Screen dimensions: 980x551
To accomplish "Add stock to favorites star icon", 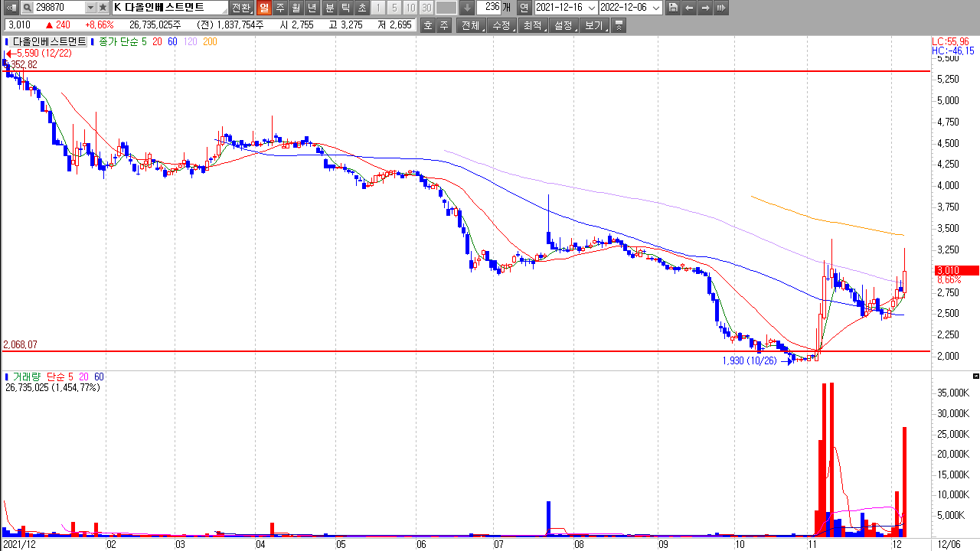I will click(103, 8).
